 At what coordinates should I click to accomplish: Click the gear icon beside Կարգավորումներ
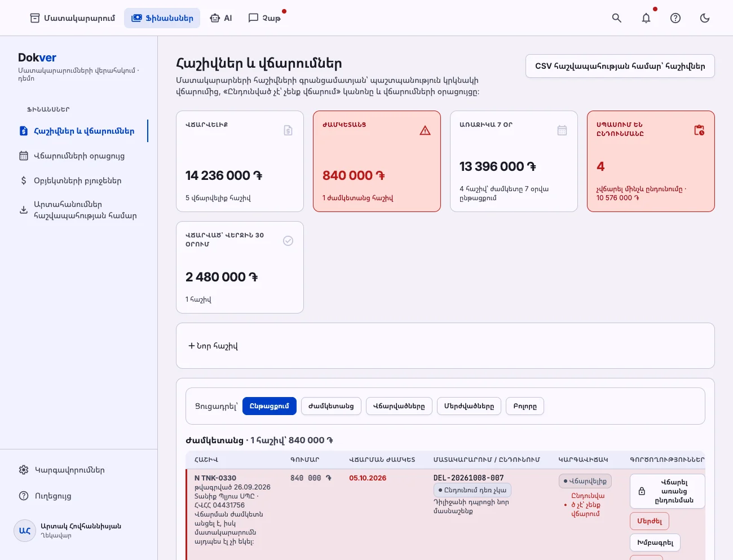pos(24,470)
